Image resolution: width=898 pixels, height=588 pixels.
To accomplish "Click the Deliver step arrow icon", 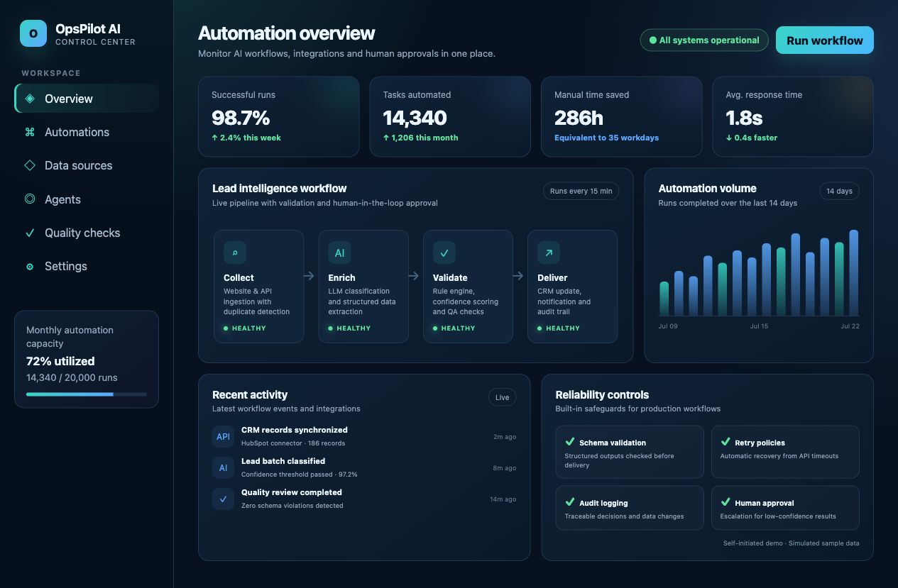I will [x=549, y=253].
